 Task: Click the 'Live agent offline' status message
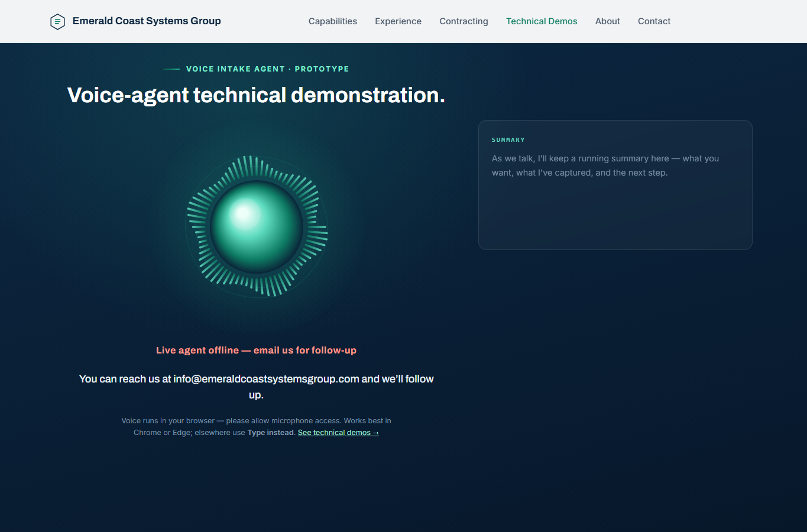pos(256,350)
